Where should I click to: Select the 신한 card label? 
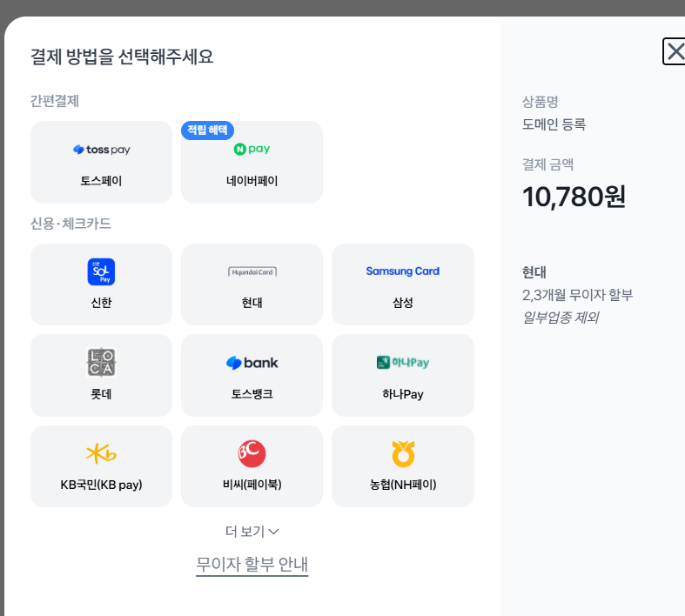pos(101,303)
